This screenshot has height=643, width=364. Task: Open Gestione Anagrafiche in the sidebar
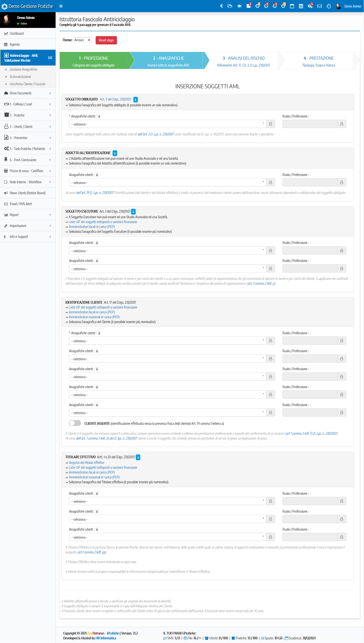[x=24, y=69]
